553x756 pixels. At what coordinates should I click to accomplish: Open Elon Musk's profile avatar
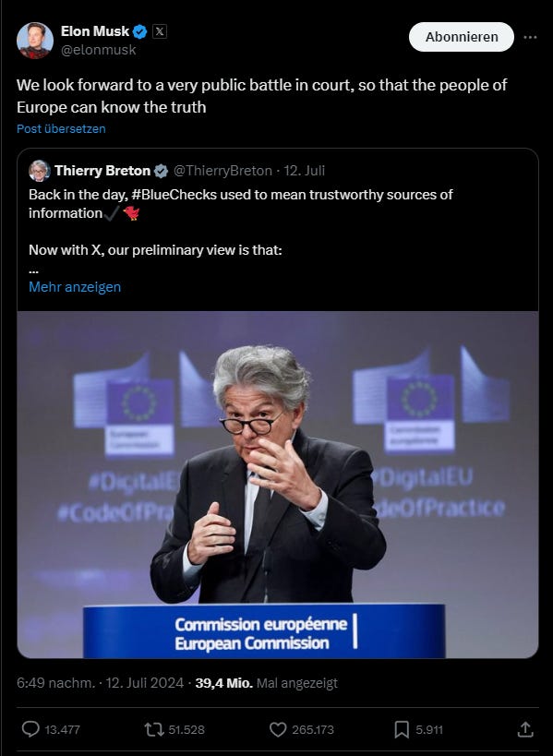click(x=35, y=40)
